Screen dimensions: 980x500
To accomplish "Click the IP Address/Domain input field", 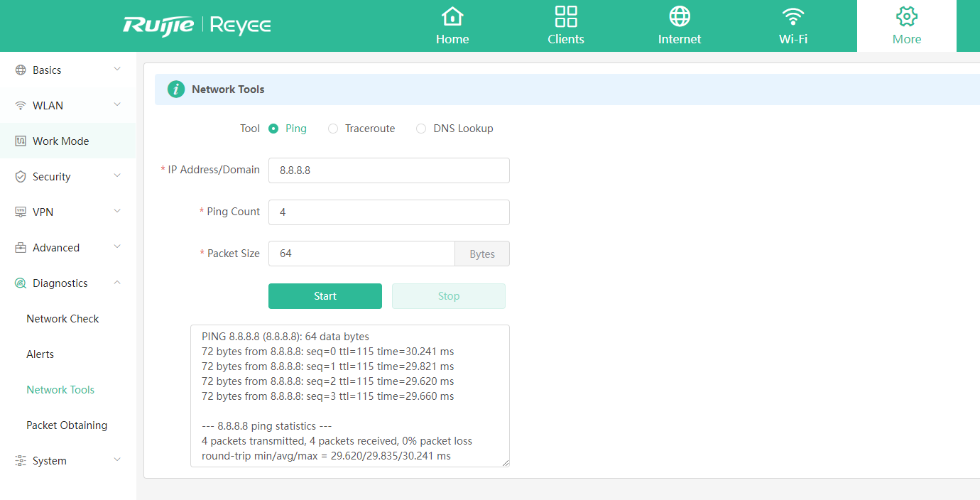I will coord(388,170).
